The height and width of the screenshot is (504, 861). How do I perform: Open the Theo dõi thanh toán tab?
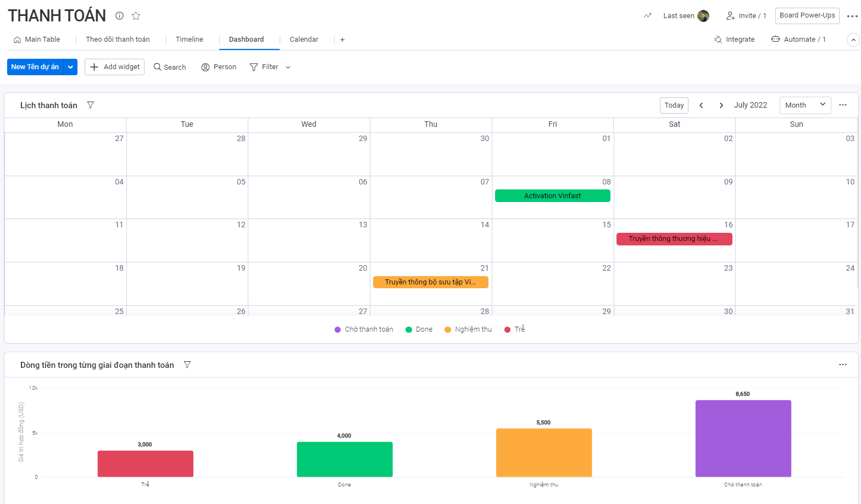pos(118,40)
